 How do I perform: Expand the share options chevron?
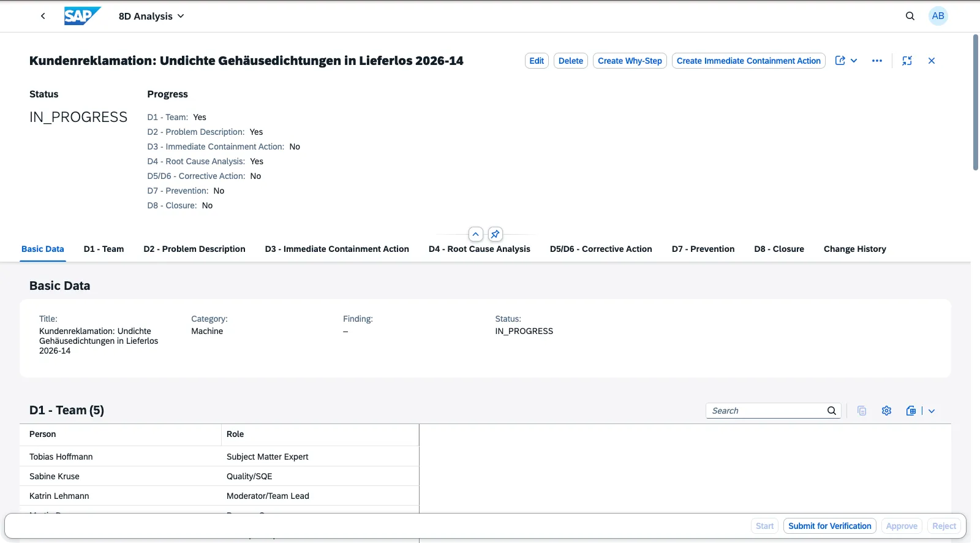pos(854,61)
